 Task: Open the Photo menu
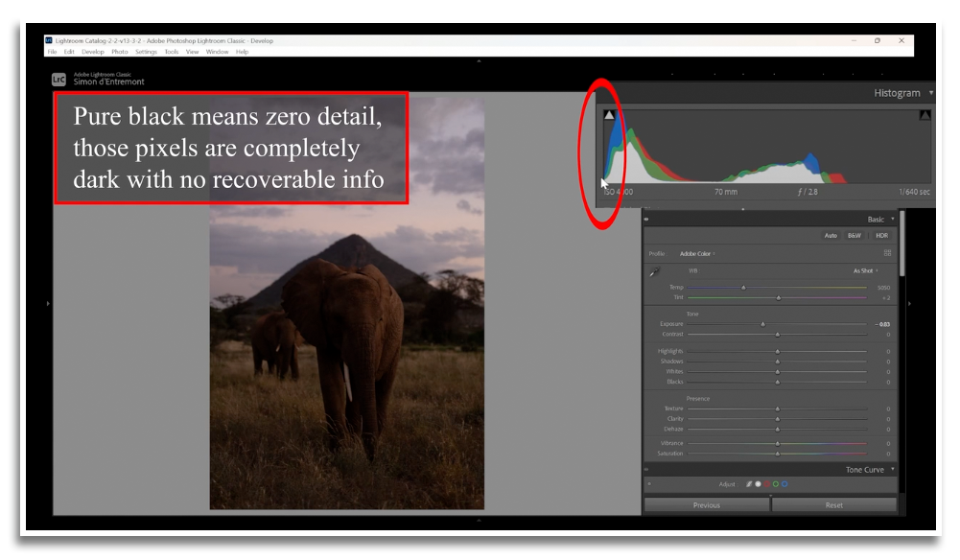(119, 52)
